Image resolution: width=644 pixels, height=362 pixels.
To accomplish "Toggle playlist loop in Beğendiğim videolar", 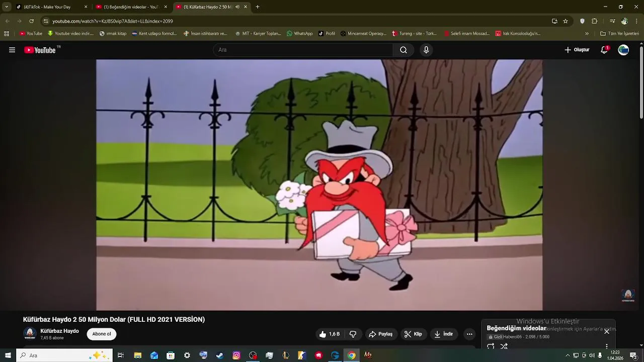I will point(491,346).
